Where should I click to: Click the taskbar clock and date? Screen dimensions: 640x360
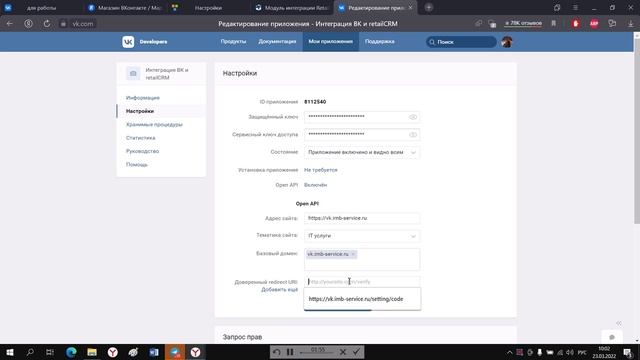(x=604, y=352)
